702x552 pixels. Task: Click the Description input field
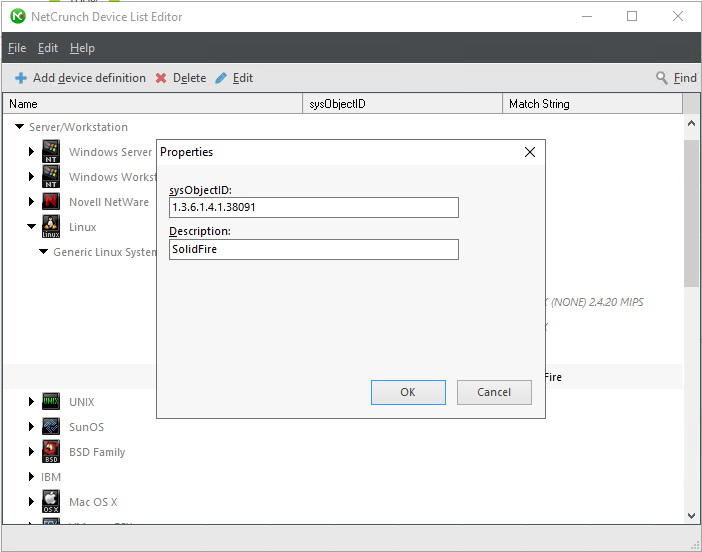(x=313, y=249)
